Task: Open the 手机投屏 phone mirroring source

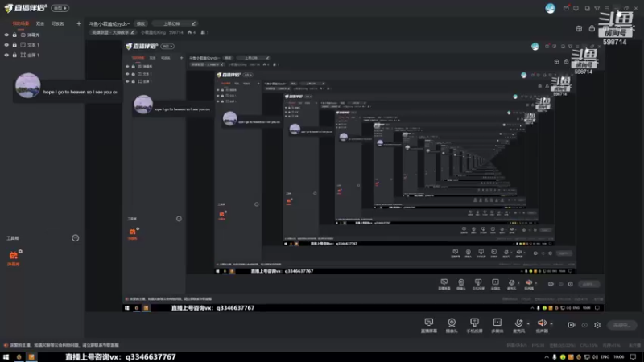Action: (x=474, y=325)
